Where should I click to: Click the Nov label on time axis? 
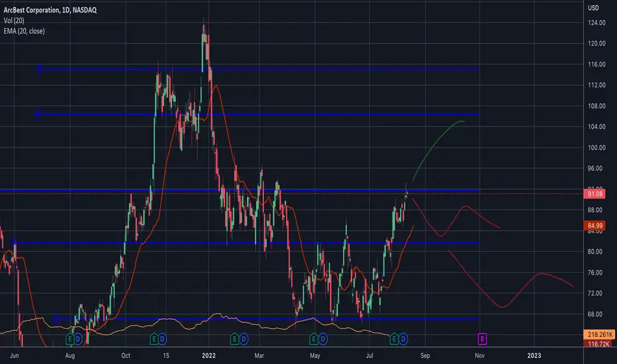[479, 356]
